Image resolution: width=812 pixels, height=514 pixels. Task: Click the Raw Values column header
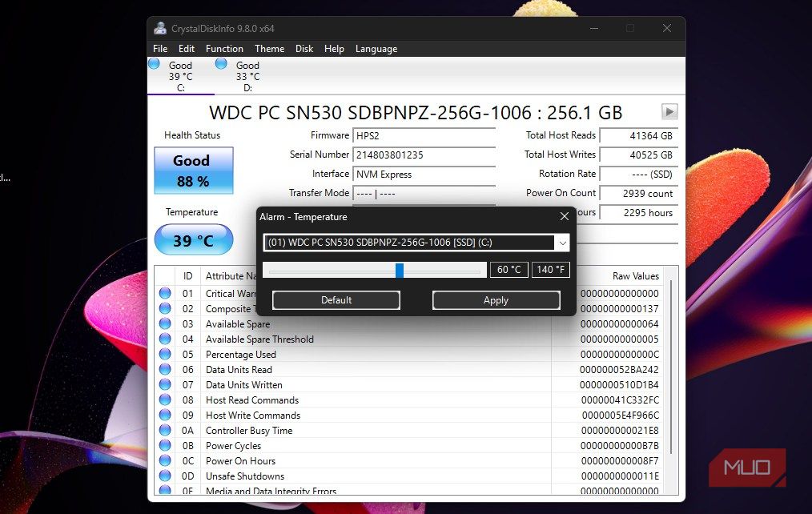click(635, 276)
